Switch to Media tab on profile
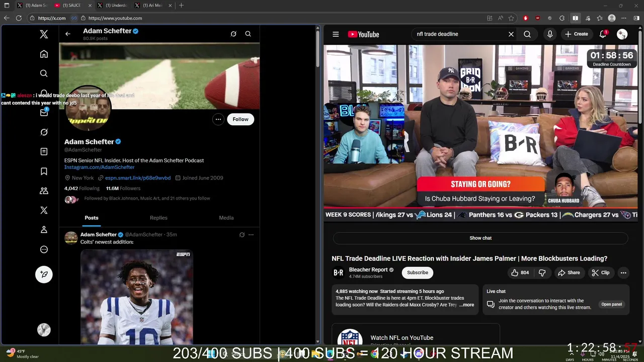 (x=226, y=218)
